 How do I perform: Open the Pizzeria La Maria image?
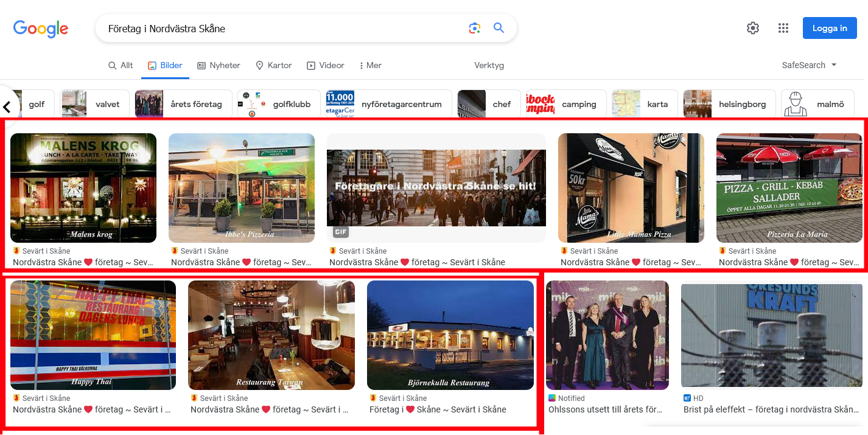tap(789, 188)
